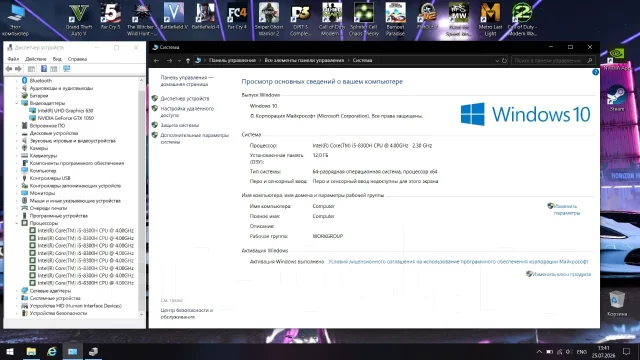
Task: Open Steam desktop shortcut
Action: pyautogui.click(x=617, y=99)
